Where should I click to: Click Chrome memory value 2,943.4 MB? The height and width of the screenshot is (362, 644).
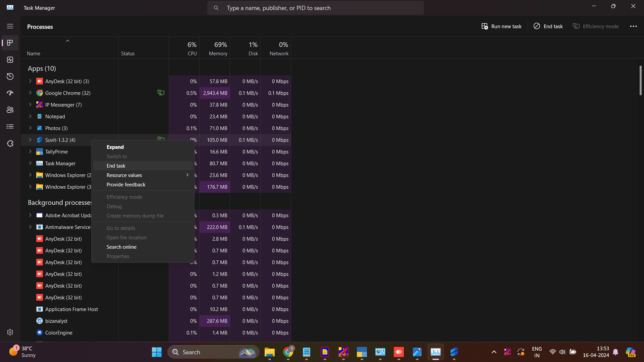click(215, 93)
